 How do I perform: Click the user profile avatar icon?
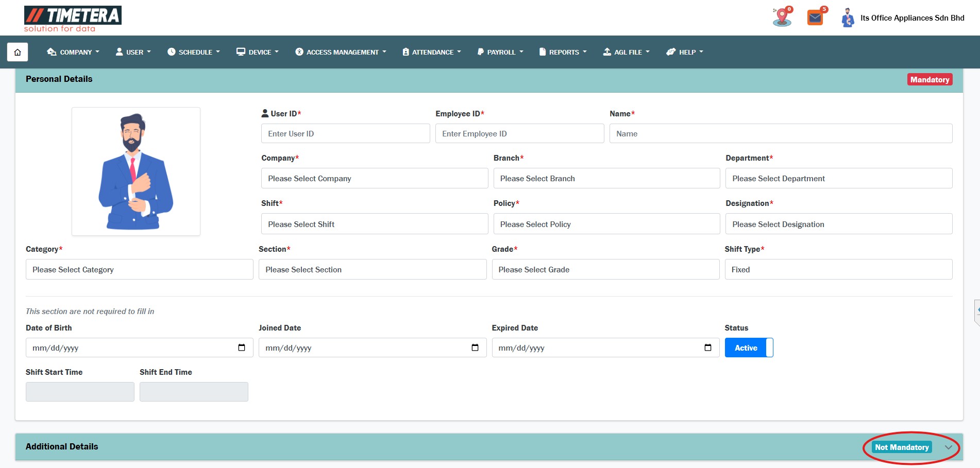tap(848, 18)
